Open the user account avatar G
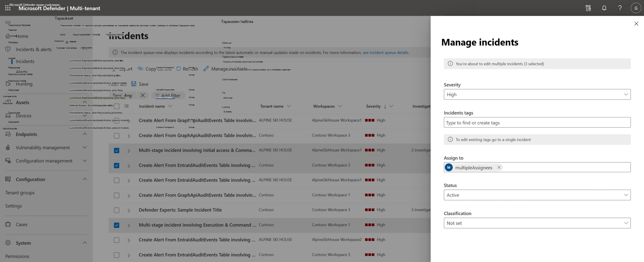 pyautogui.click(x=636, y=8)
